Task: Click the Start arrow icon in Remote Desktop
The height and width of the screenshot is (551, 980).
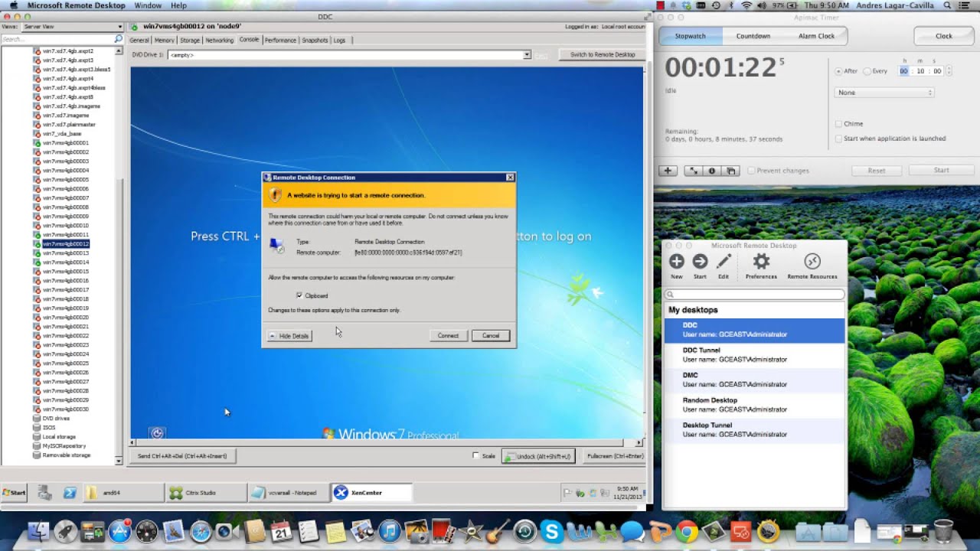Action: (x=700, y=262)
